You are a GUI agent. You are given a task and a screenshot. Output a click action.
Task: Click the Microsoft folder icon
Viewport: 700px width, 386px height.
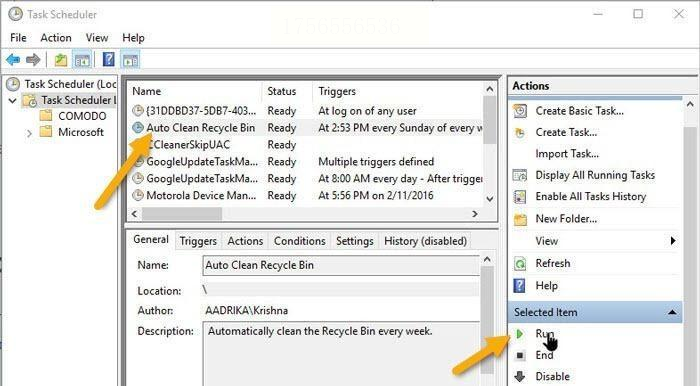tap(46, 132)
